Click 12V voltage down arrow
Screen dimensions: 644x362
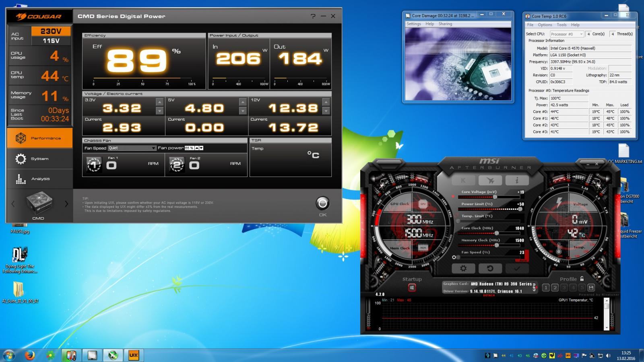click(326, 111)
